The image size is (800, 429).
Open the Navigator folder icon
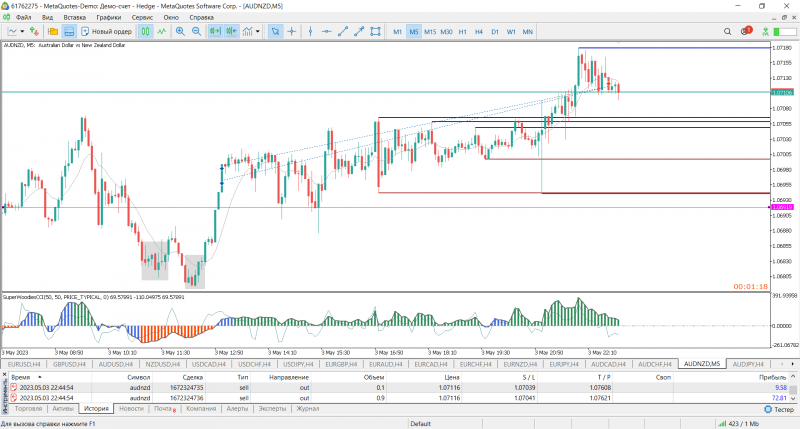click(x=53, y=32)
